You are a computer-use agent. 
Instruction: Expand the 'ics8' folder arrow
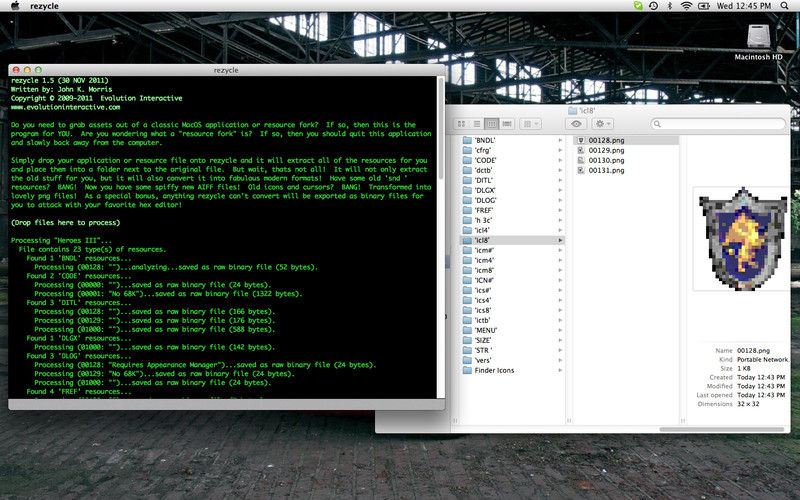560,310
